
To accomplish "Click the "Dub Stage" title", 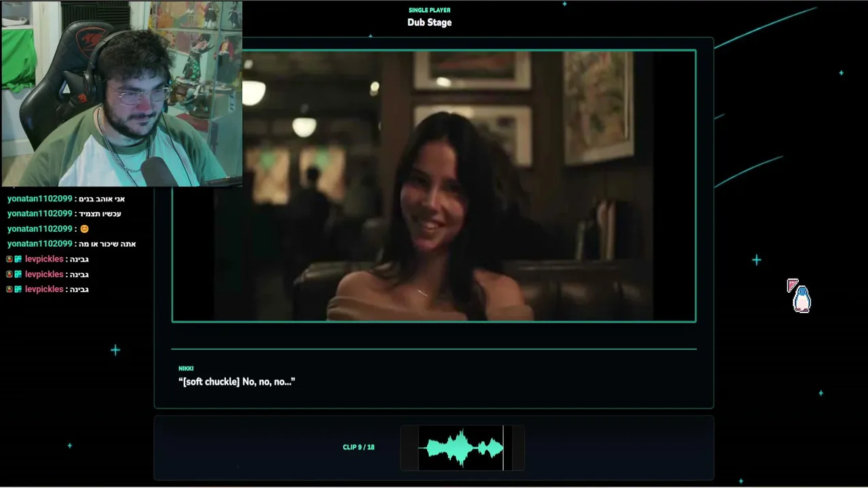I will (429, 22).
